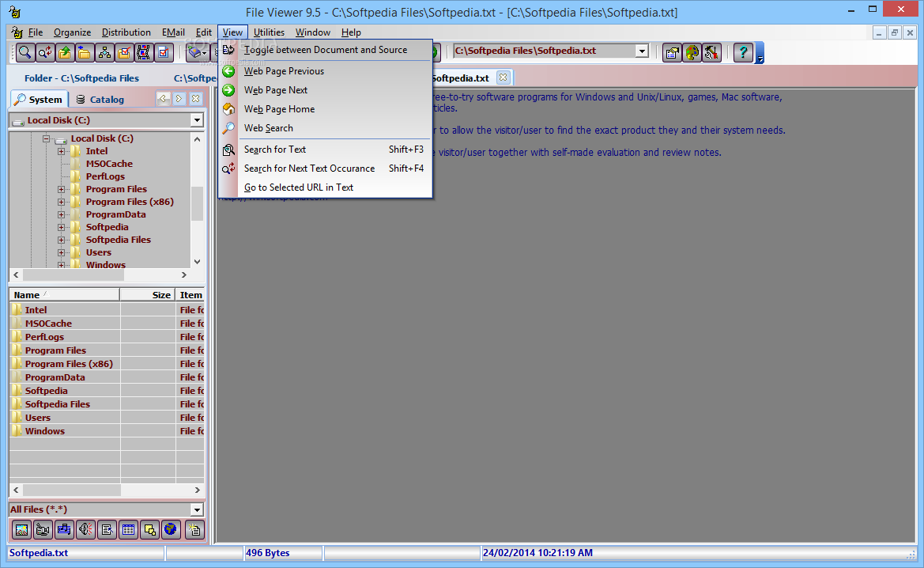
Task: Select Users folder in tree
Action: click(99, 252)
